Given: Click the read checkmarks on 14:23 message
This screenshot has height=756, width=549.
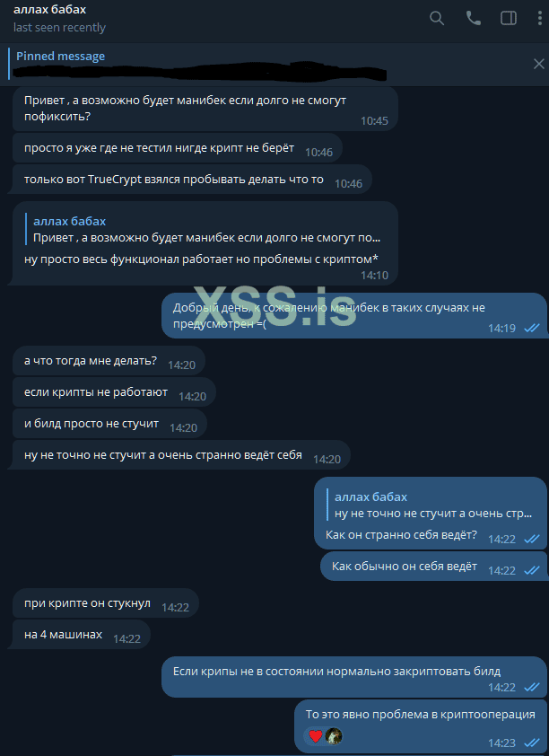Looking at the screenshot, I should click(532, 743).
